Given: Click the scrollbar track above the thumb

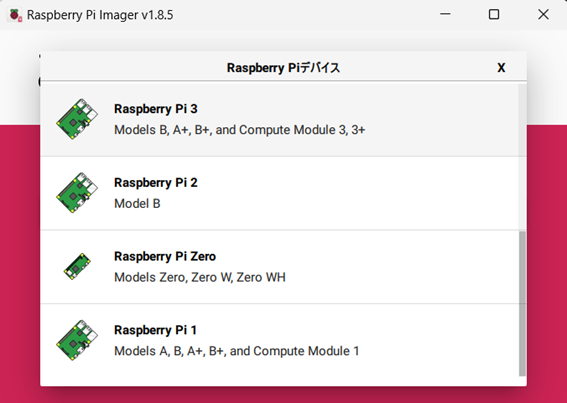Looking at the screenshot, I should coord(523,157).
